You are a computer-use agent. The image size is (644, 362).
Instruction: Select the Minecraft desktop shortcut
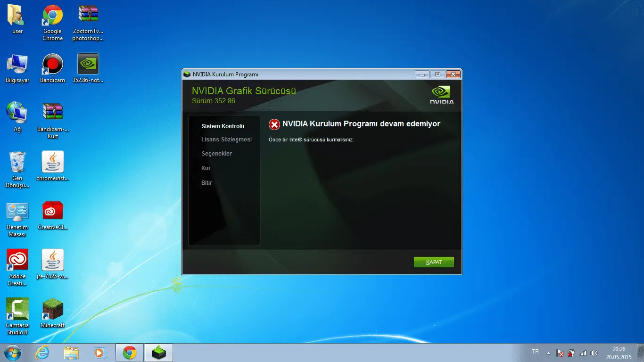pyautogui.click(x=53, y=313)
